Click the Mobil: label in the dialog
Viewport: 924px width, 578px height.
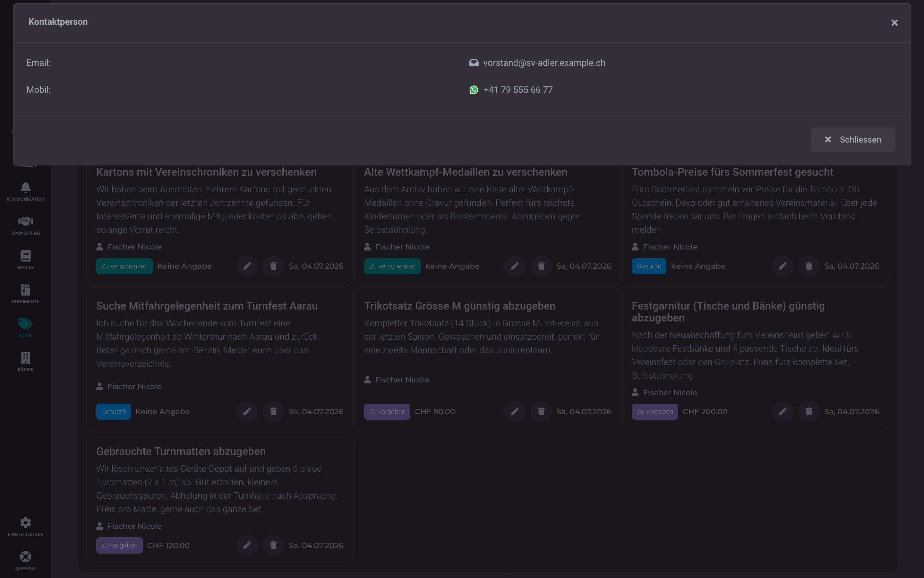tap(38, 90)
